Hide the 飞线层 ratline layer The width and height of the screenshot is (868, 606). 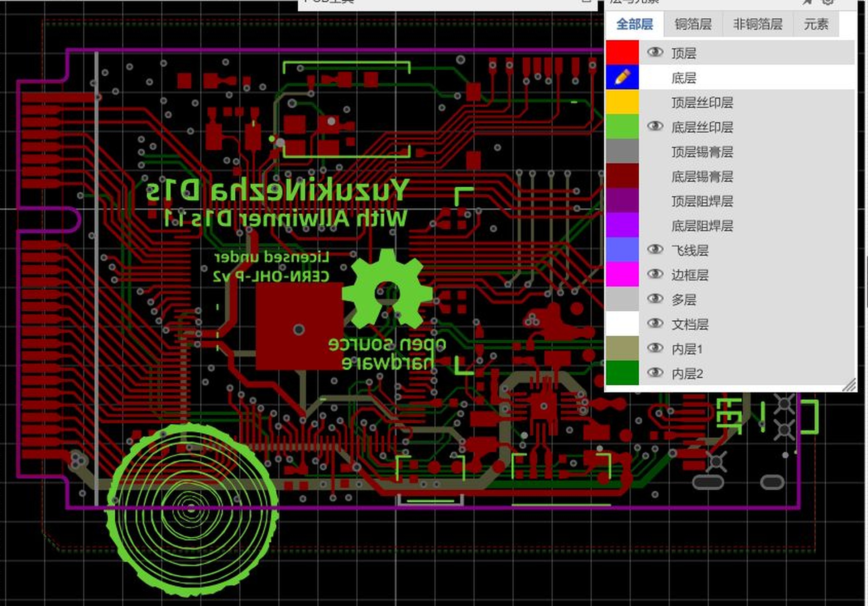[655, 249]
